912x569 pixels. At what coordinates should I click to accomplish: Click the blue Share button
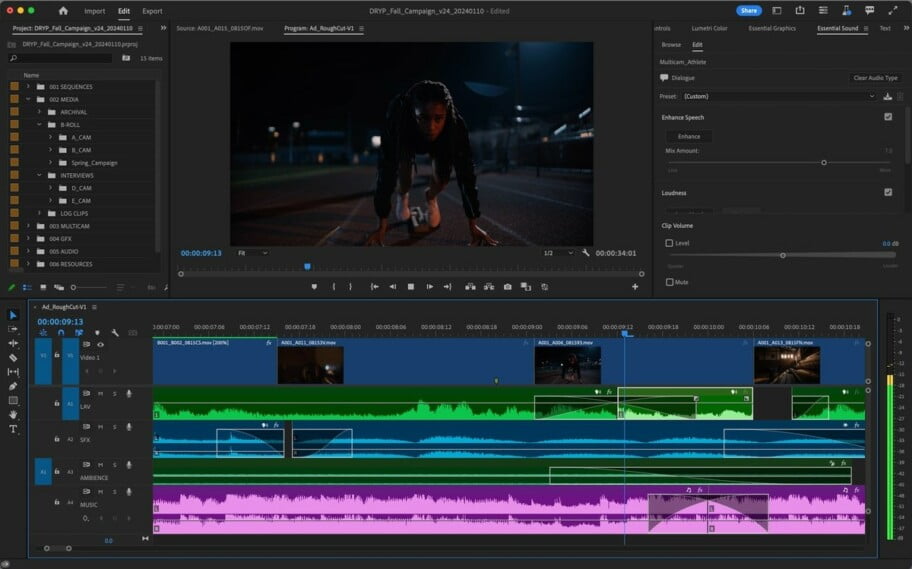click(x=749, y=11)
